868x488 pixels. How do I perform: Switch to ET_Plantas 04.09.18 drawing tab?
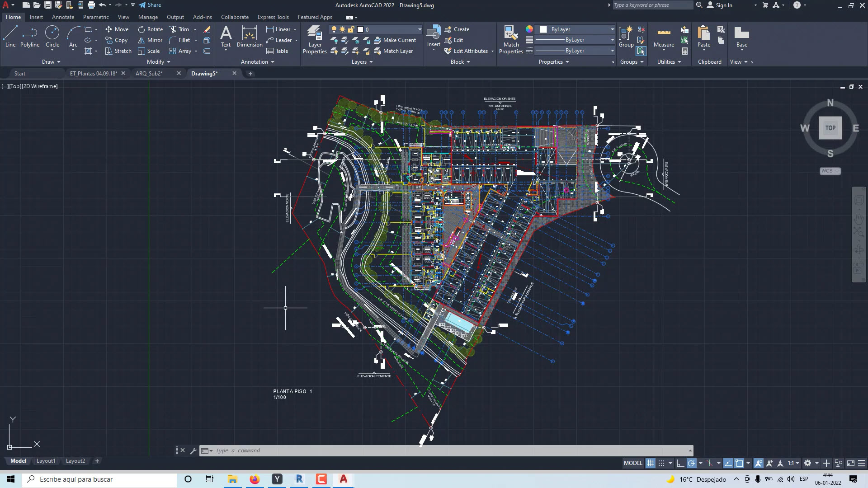93,73
